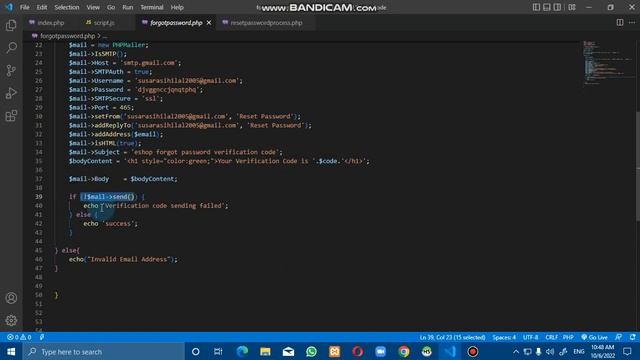640x360 pixels.
Task: Close the forgotpassword.php tab
Action: coord(209,22)
